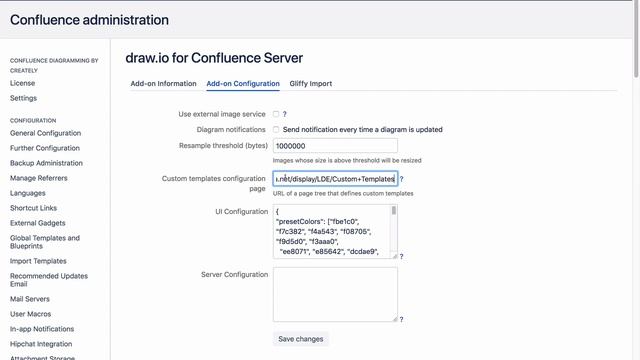Focus Resample threshold input field
The height and width of the screenshot is (360, 640).
coord(335,146)
